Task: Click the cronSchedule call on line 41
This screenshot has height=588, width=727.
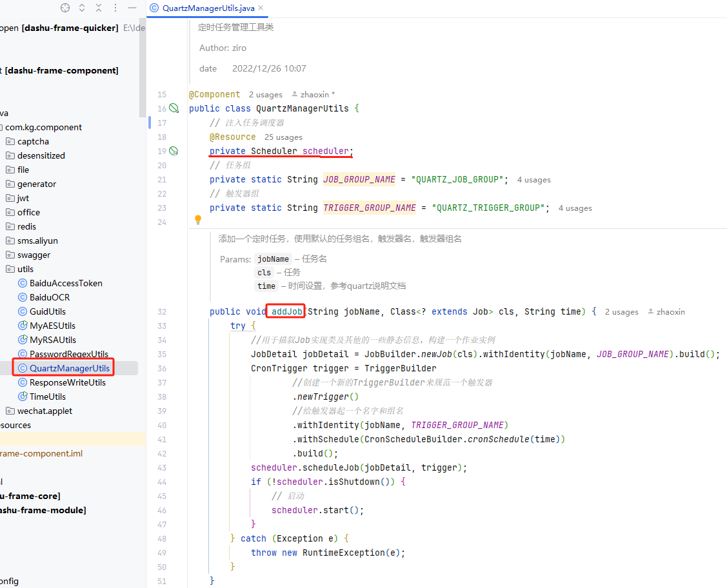Action: click(x=499, y=439)
